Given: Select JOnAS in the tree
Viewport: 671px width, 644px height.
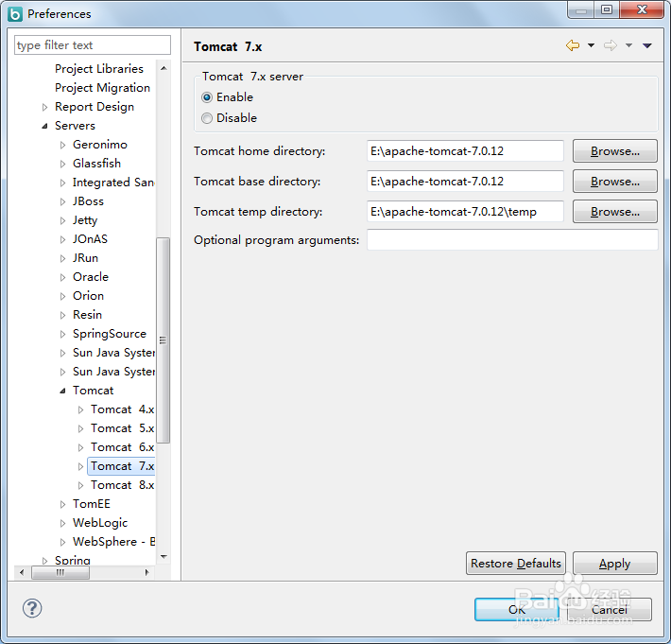Looking at the screenshot, I should (x=90, y=239).
